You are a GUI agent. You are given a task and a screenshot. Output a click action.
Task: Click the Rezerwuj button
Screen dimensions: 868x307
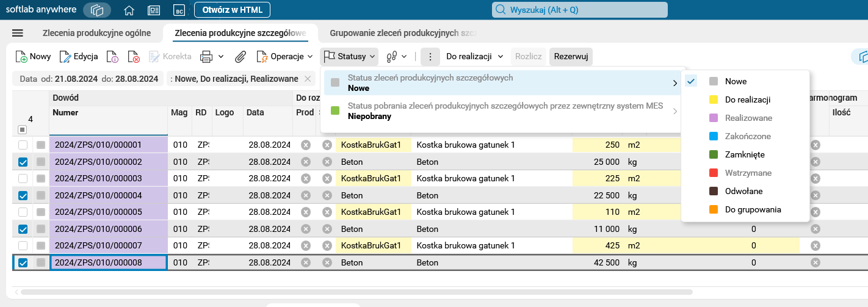pyautogui.click(x=571, y=57)
